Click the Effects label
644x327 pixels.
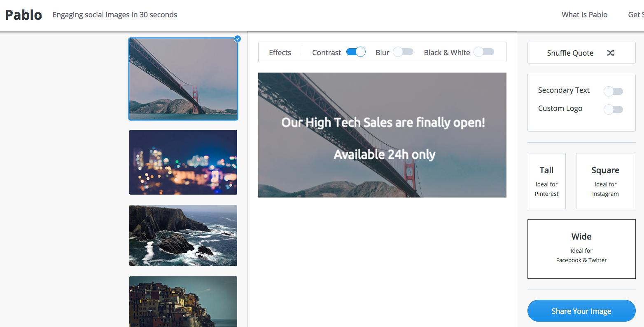point(280,52)
